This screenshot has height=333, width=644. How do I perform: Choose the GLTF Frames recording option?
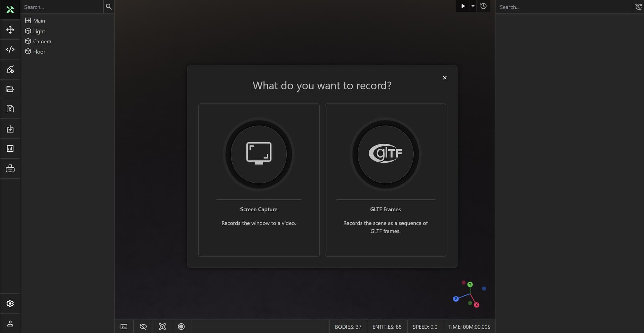click(385, 180)
